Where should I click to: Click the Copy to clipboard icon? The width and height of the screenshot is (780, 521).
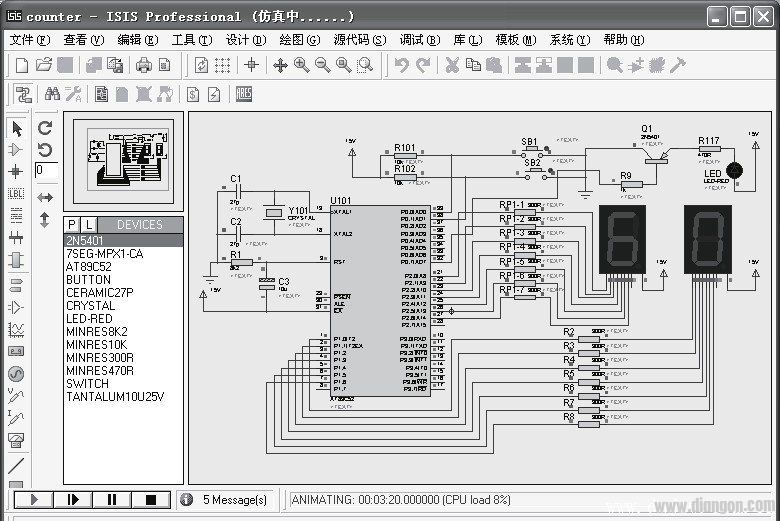[473, 65]
